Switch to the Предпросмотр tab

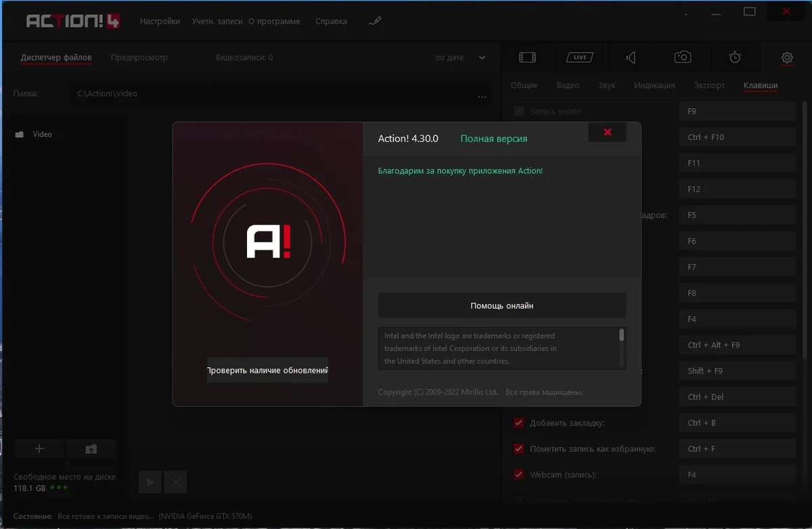tap(139, 57)
